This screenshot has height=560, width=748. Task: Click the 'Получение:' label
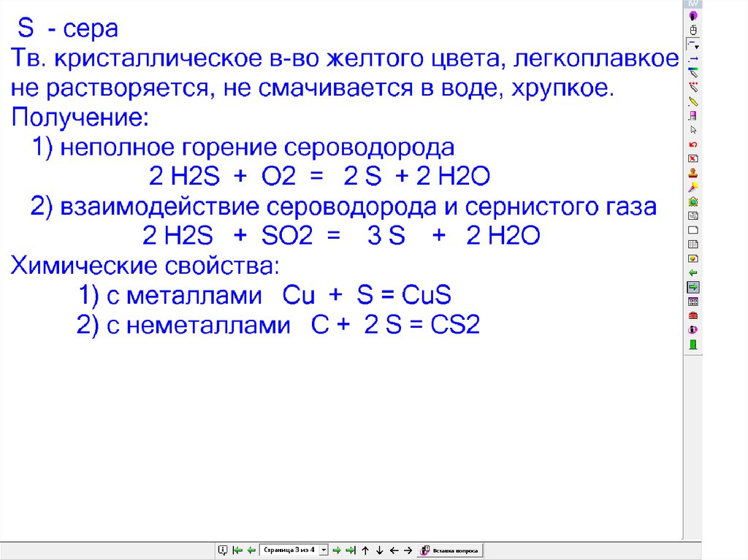(80, 118)
